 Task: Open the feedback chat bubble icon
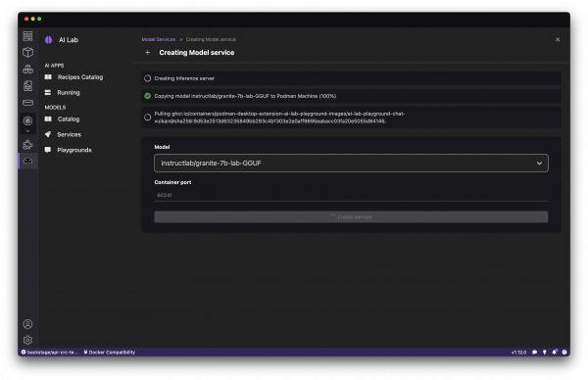point(535,353)
